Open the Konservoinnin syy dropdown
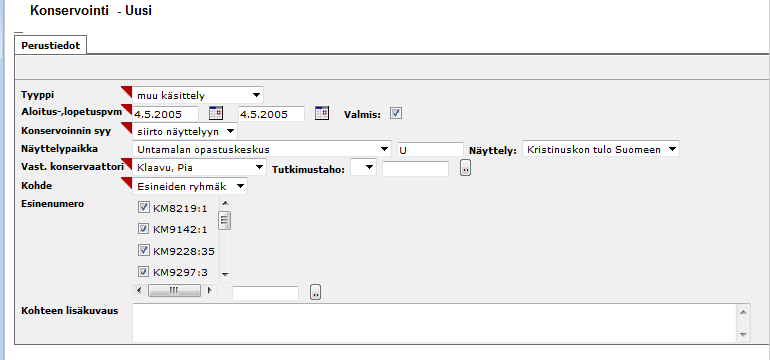Screen dimensions: 770x360 [185, 131]
